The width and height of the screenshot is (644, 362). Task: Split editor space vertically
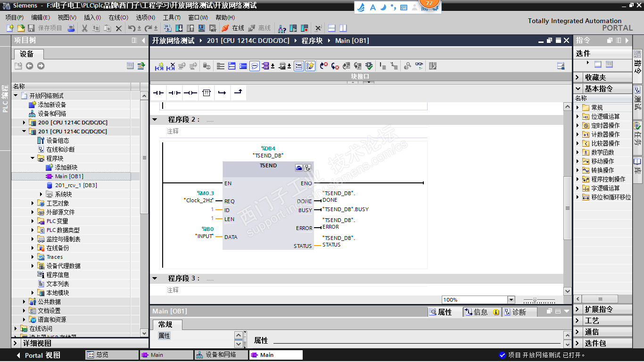pos(343,28)
